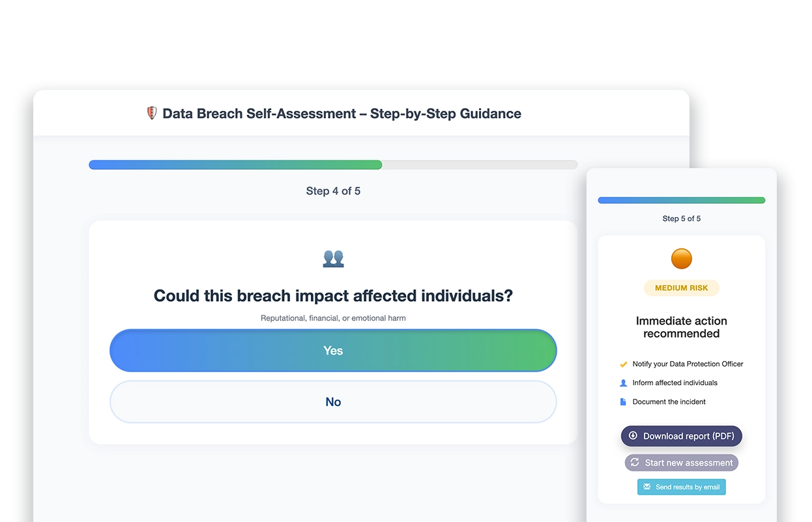Click 'Notify your Data Protection Officer' text
This screenshot has width=812, height=522.
pos(688,364)
